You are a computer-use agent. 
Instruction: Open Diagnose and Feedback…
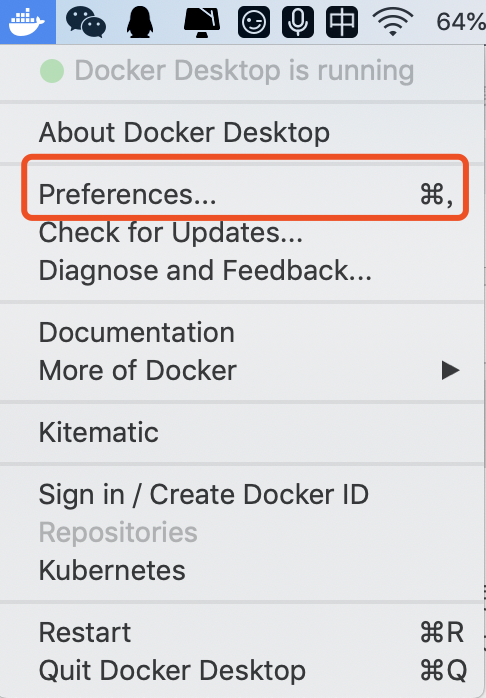(x=243, y=270)
